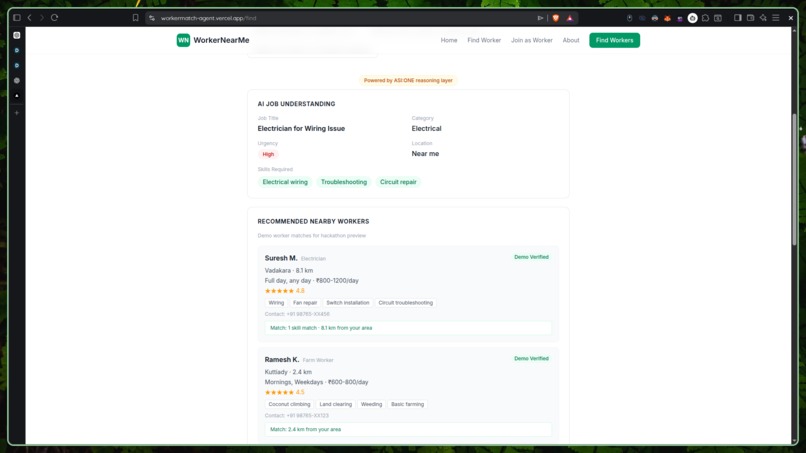Open the orange fox extension icon

[x=667, y=18]
